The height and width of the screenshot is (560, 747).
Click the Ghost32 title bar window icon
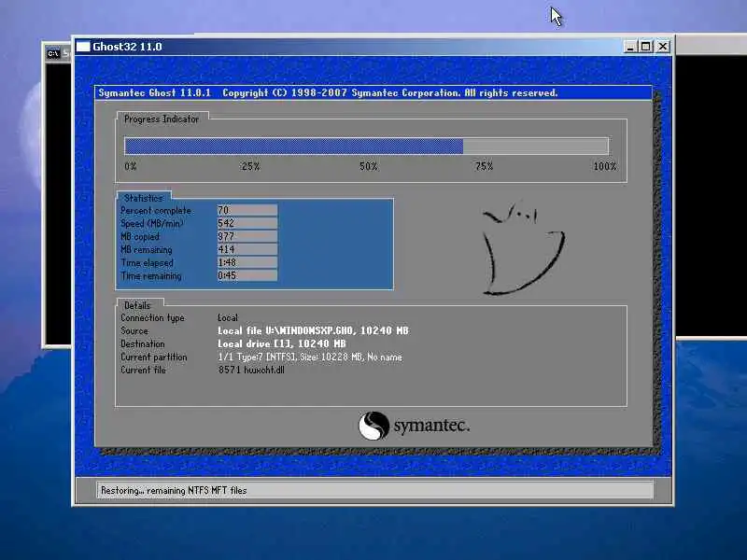tap(83, 47)
